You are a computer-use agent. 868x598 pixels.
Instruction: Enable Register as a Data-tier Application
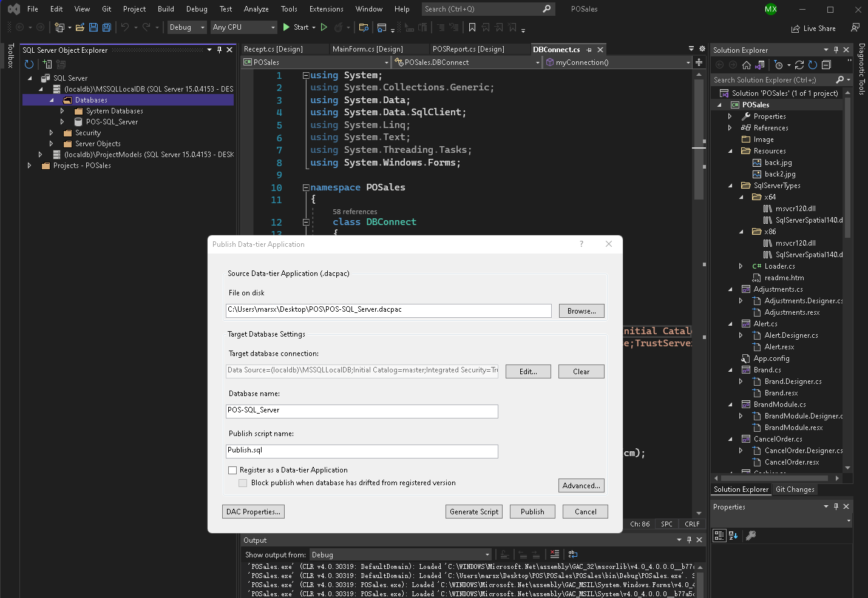(x=232, y=470)
